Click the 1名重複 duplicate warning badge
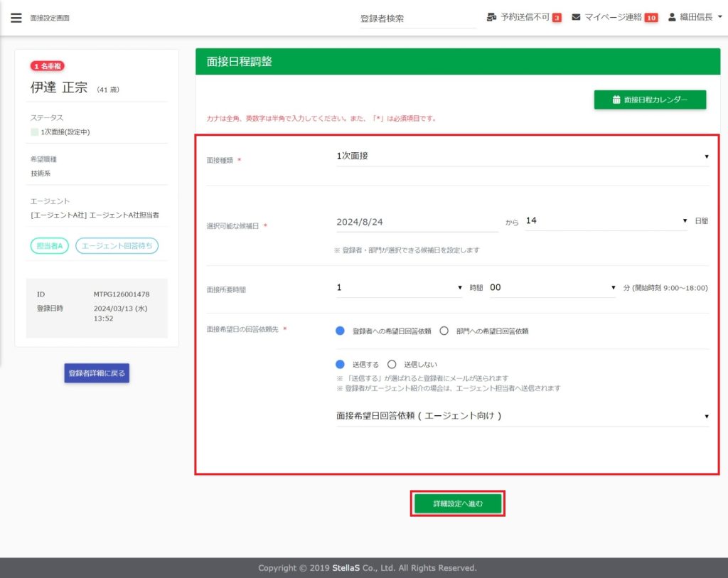 (x=48, y=66)
